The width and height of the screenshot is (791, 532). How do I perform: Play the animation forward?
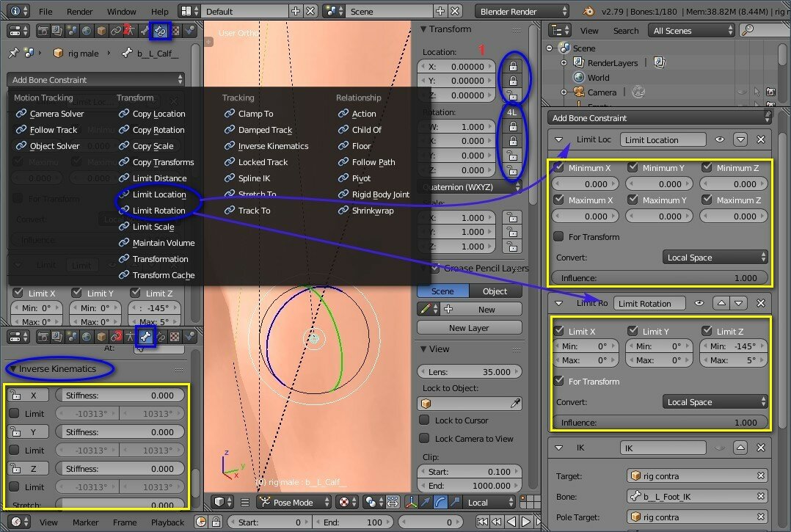(x=525, y=522)
